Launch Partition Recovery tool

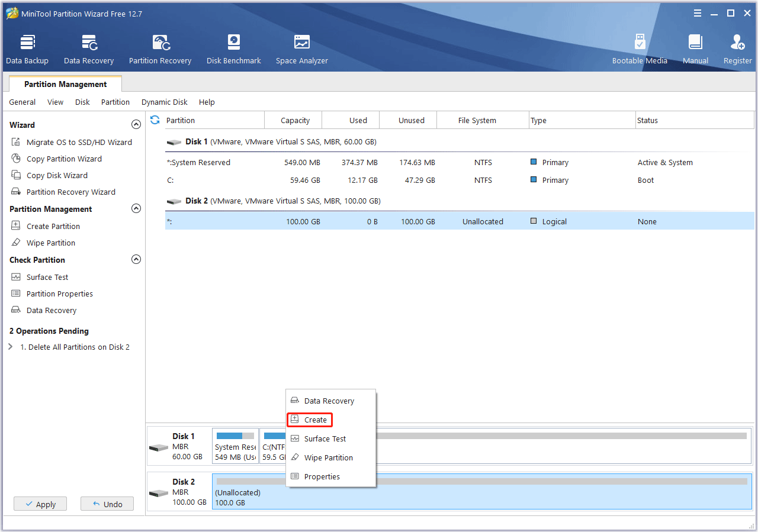pyautogui.click(x=160, y=50)
